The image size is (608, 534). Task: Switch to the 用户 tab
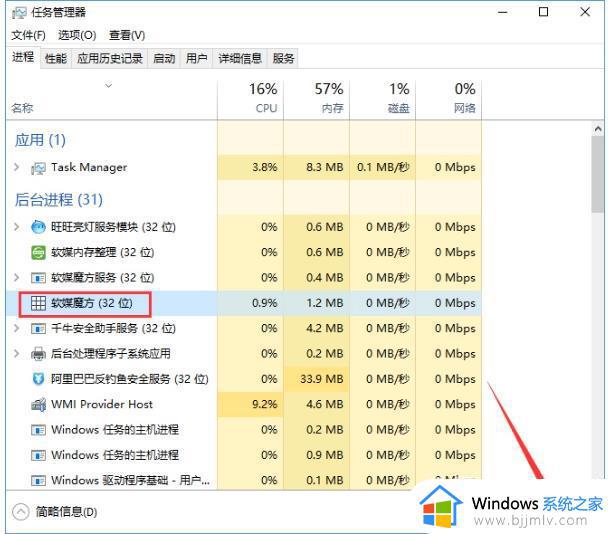pos(196,59)
